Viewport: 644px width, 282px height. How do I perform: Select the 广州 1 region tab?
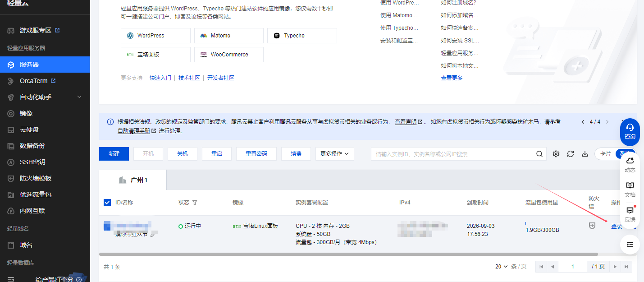133,180
